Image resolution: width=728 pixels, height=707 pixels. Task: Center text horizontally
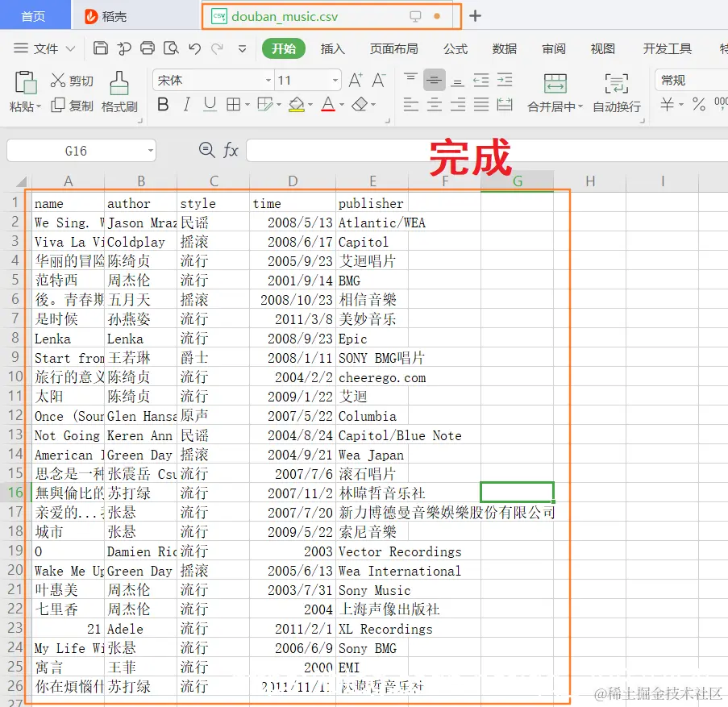(x=434, y=105)
